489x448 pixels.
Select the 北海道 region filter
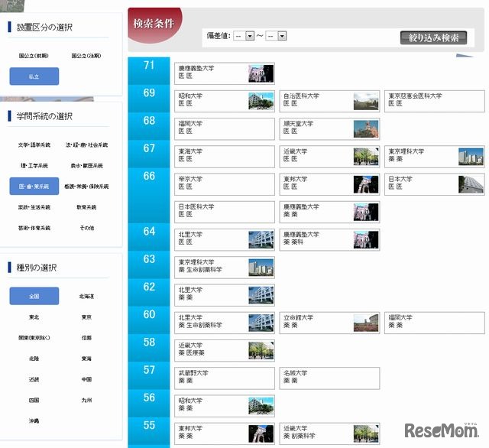86,296
